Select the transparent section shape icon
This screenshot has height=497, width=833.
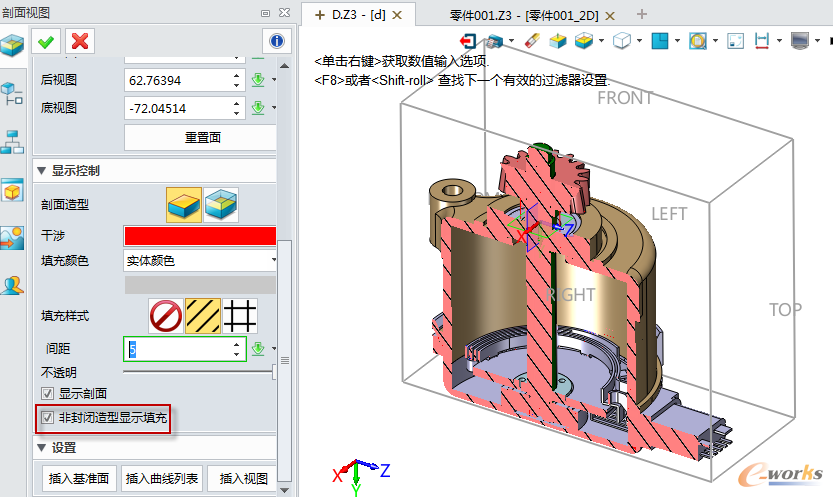pos(221,205)
